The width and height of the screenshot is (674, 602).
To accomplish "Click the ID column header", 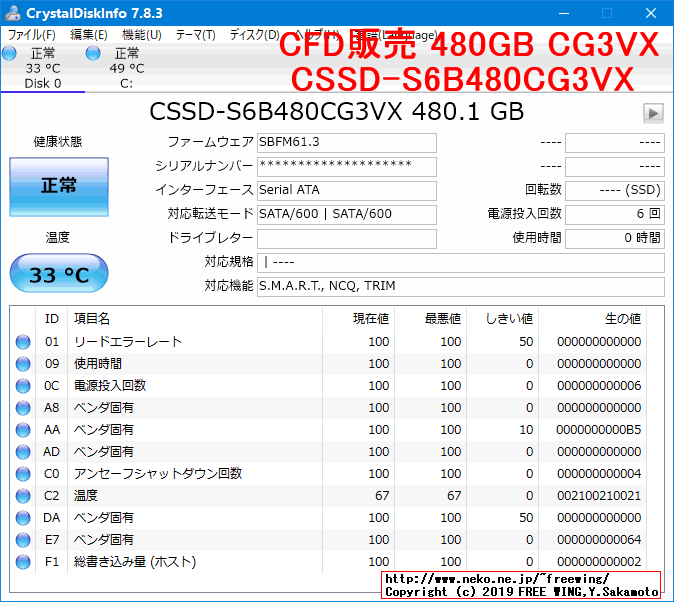I will tap(52, 319).
